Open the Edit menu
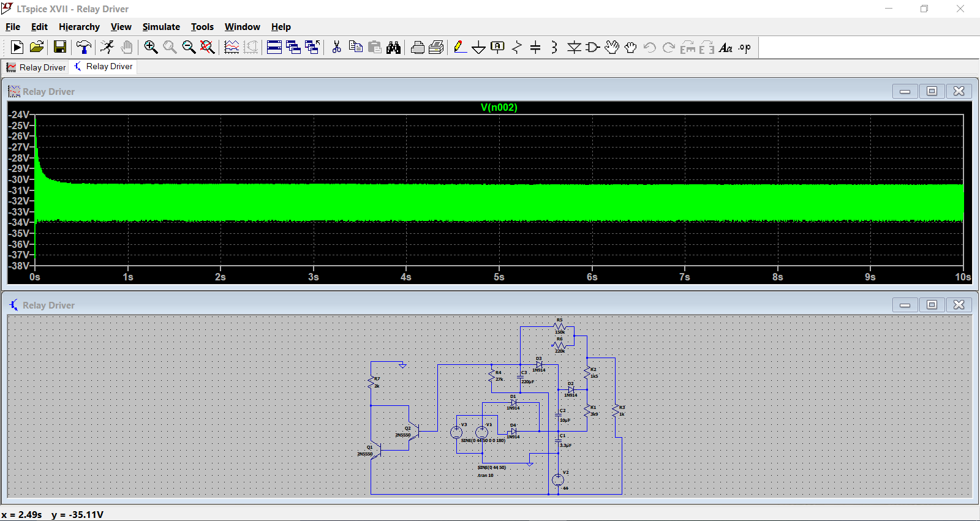 39,27
